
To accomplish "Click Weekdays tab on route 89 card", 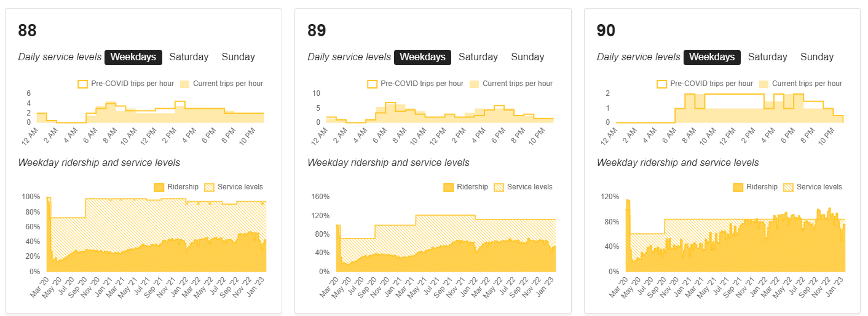I will (x=422, y=57).
